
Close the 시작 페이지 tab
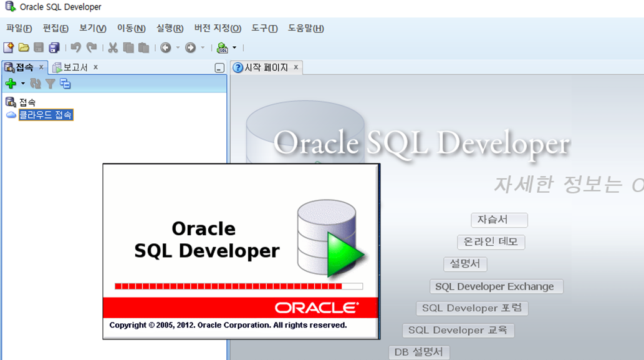point(296,67)
